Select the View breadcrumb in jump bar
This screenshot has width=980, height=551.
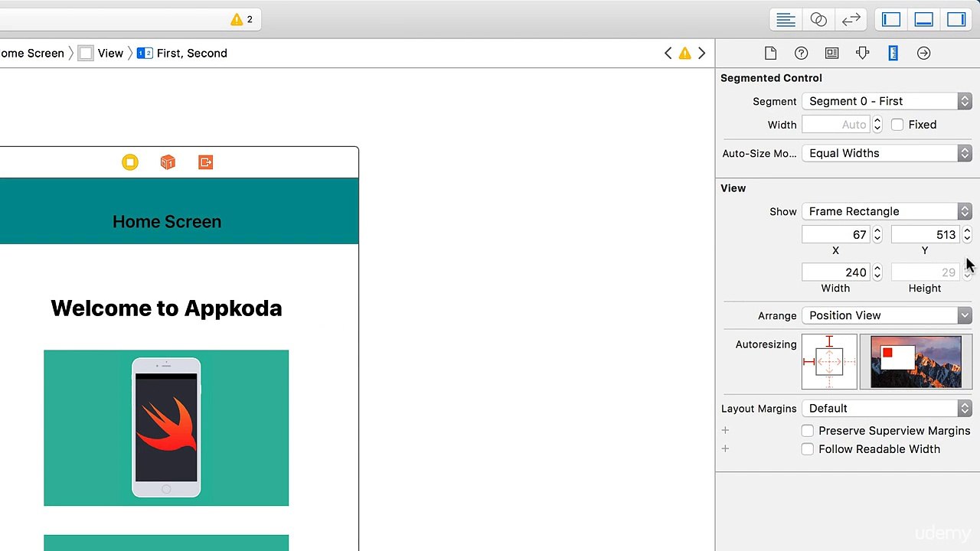(101, 53)
